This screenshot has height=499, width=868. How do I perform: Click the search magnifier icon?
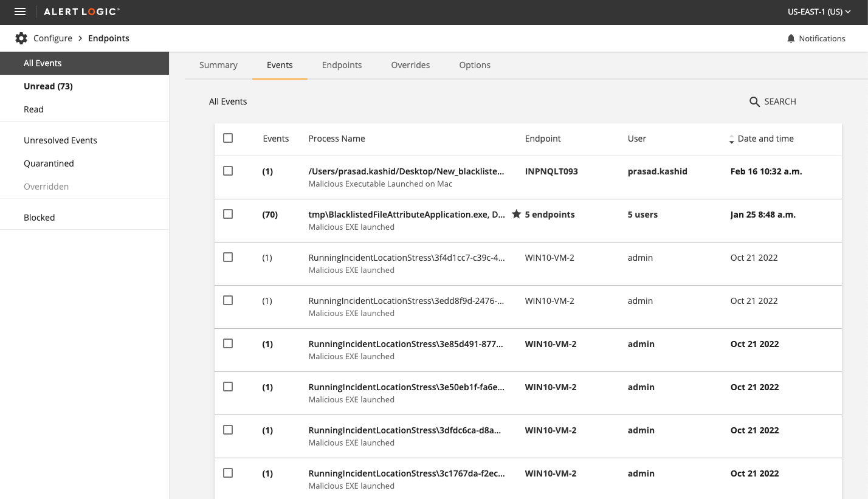coord(754,102)
